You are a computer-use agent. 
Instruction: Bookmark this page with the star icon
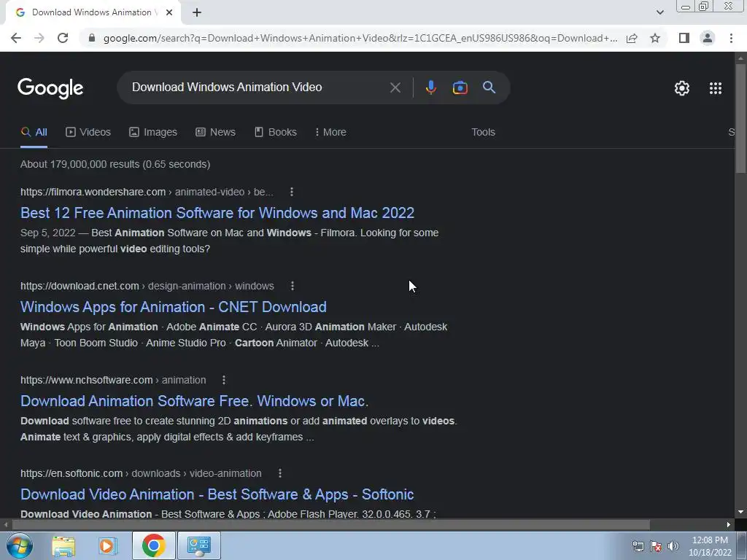click(655, 38)
